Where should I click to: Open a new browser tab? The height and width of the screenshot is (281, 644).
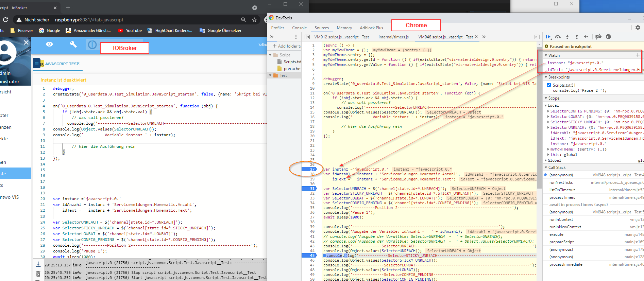(68, 7)
